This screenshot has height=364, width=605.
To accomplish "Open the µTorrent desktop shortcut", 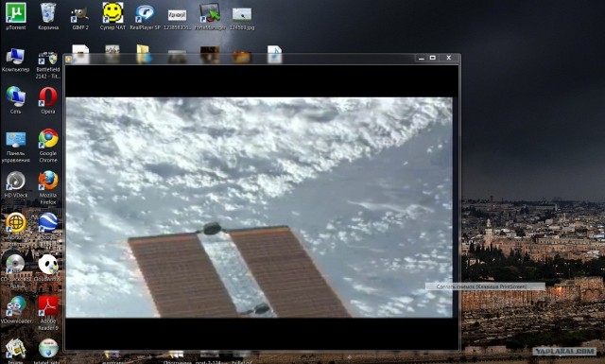I will tap(16, 16).
